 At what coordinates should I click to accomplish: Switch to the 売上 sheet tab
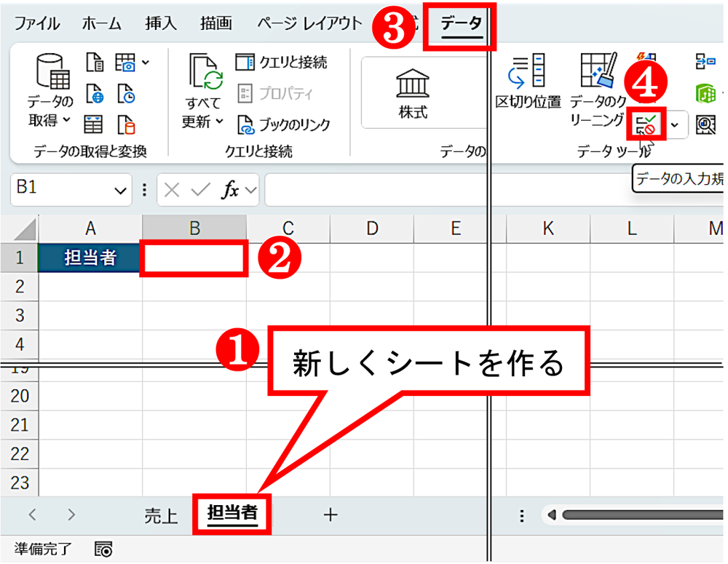[161, 515]
